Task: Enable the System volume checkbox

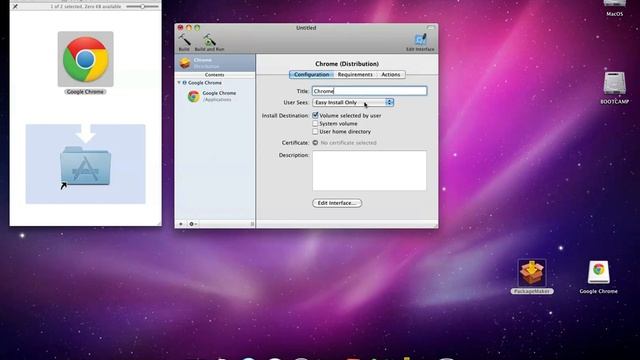Action: (x=315, y=123)
